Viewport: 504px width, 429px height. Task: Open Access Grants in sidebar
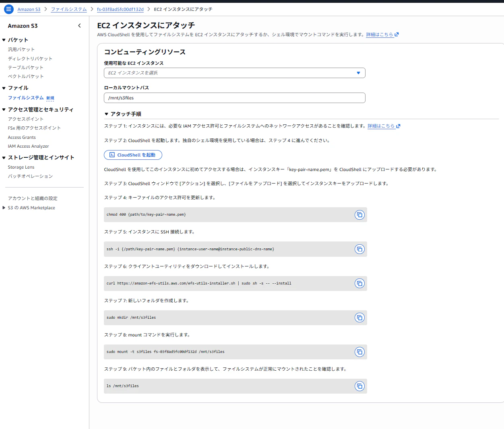tap(22, 137)
